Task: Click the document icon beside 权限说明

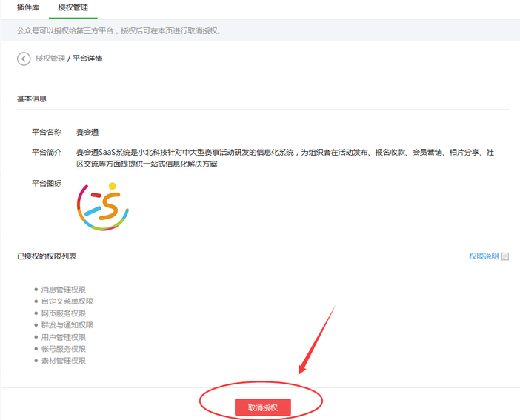Action: [505, 256]
